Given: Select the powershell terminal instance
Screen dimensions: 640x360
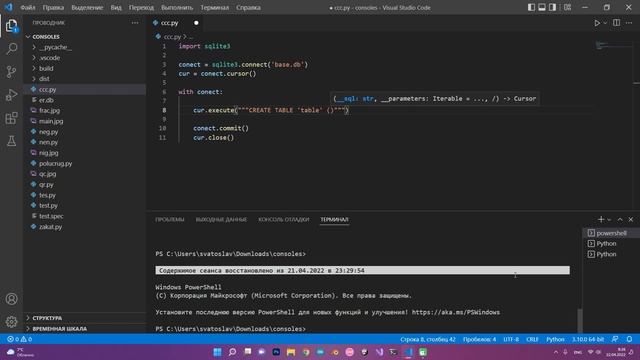Looking at the screenshot, I should point(610,233).
